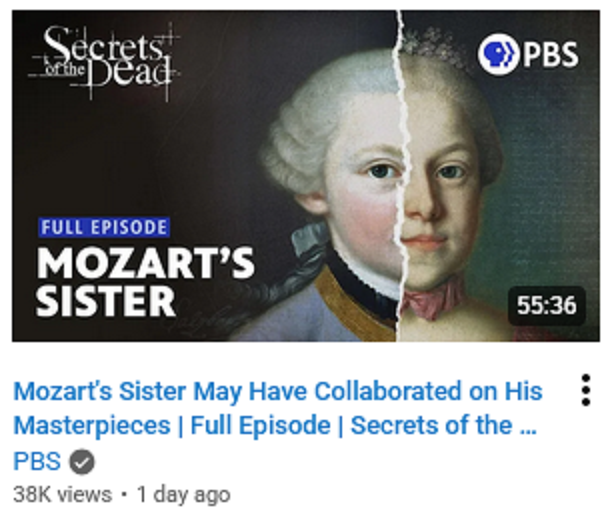This screenshot has height=530, width=610.
Task: Click the MOZART'S SISTER overlay text
Action: (x=145, y=283)
